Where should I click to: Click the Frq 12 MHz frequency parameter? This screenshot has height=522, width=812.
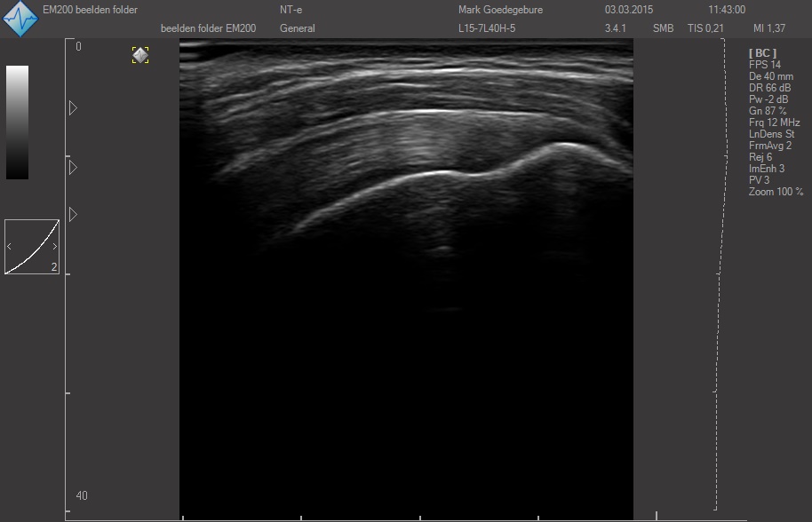(x=774, y=123)
